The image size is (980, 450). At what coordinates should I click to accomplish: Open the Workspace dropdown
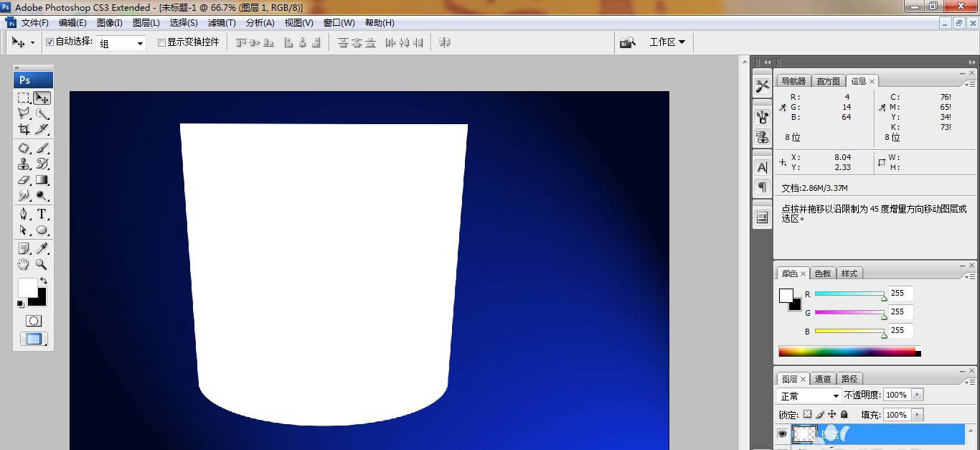[667, 42]
